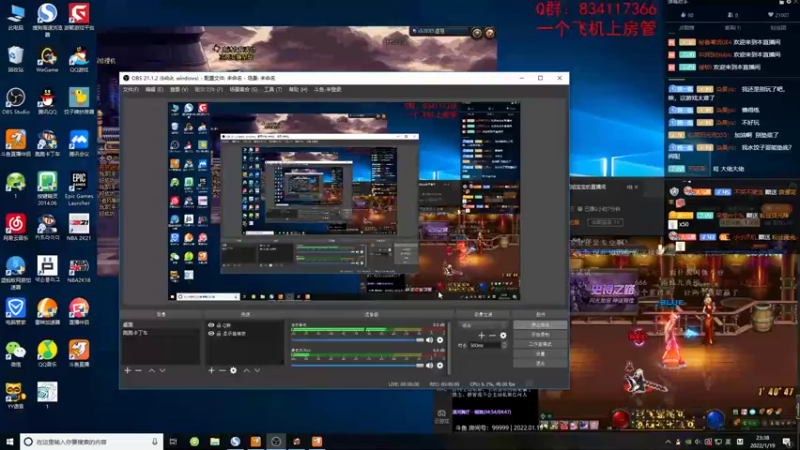
Task: Open the 编辑(E) menu in OBS
Action: click(154, 89)
